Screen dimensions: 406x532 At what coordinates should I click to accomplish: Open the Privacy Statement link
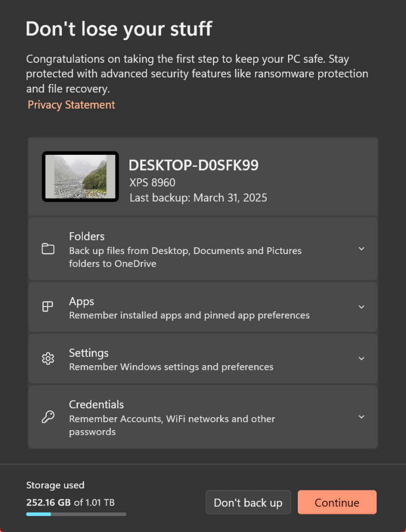(x=71, y=105)
